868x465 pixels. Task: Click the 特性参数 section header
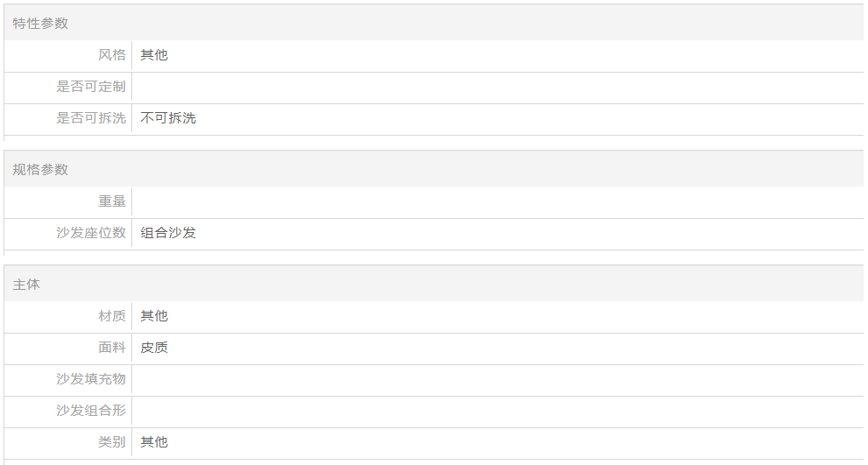(x=40, y=24)
